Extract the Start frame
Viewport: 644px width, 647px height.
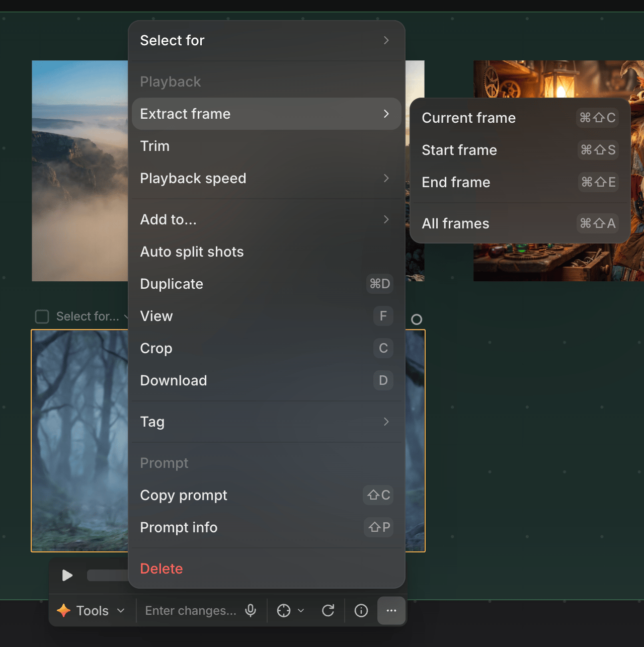pyautogui.click(x=520, y=150)
